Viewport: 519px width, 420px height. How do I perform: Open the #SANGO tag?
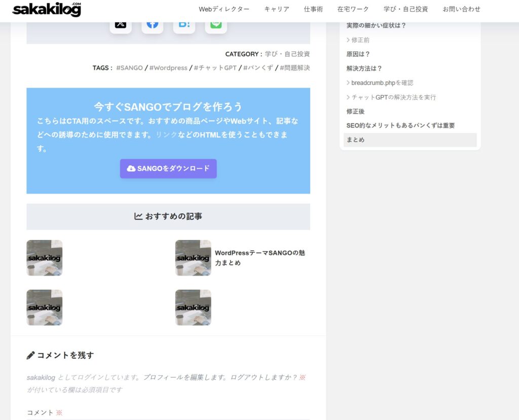coord(129,68)
